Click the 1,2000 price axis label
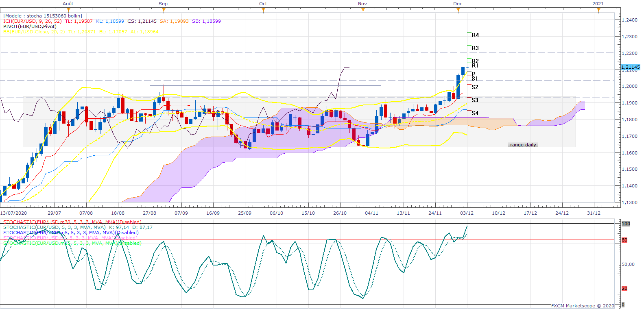The width and height of the screenshot is (644, 309). click(x=630, y=86)
